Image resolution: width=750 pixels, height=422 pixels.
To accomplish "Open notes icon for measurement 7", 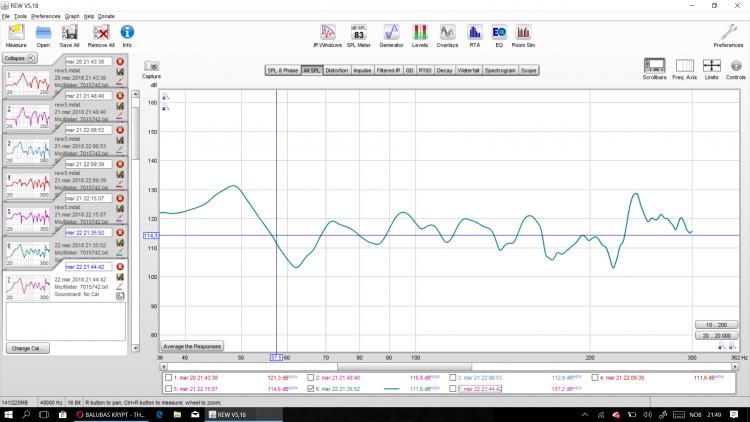I will point(120,296).
